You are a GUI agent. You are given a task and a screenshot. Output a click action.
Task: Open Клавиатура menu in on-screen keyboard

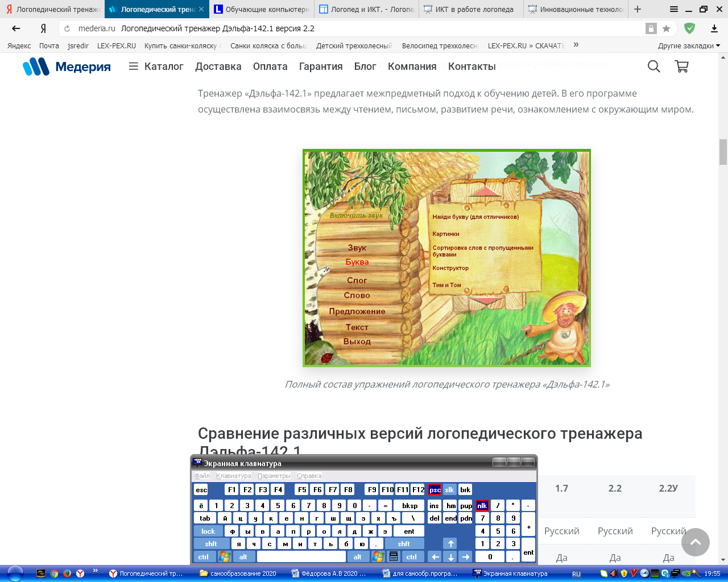pos(233,476)
